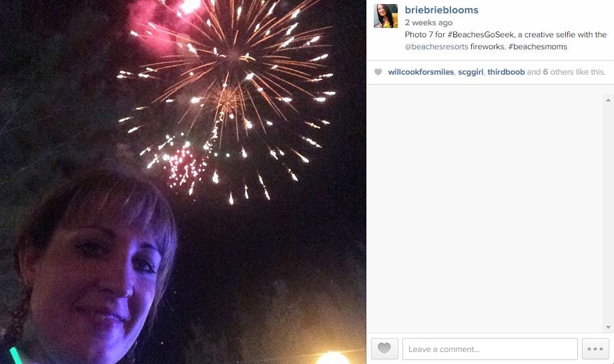Screen dimensions: 614x364
Task: Open the three-dots more options button
Action: [595, 349]
